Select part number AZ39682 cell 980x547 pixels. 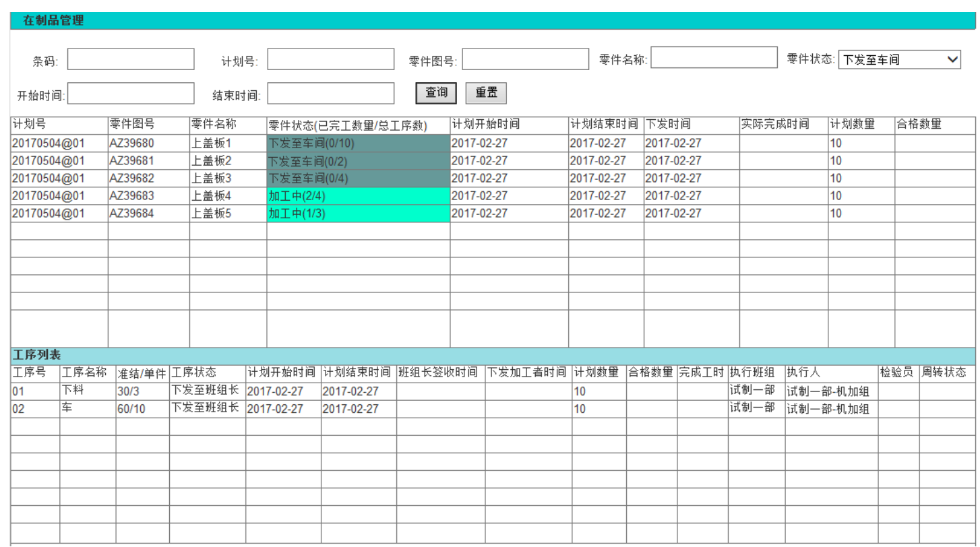(x=148, y=179)
